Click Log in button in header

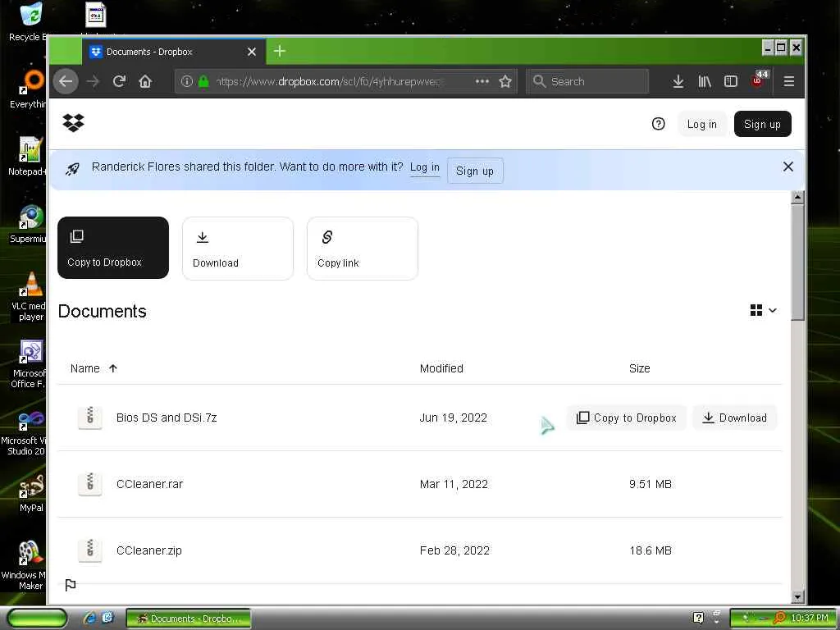[702, 125]
